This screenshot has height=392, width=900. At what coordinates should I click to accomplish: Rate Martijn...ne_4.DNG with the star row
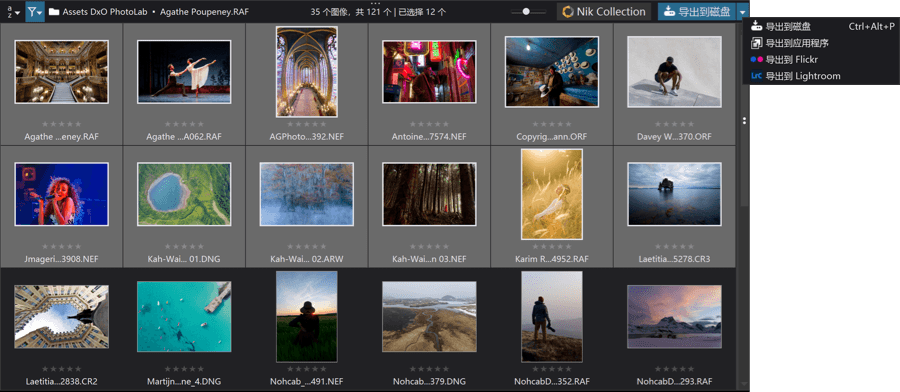[184, 369]
